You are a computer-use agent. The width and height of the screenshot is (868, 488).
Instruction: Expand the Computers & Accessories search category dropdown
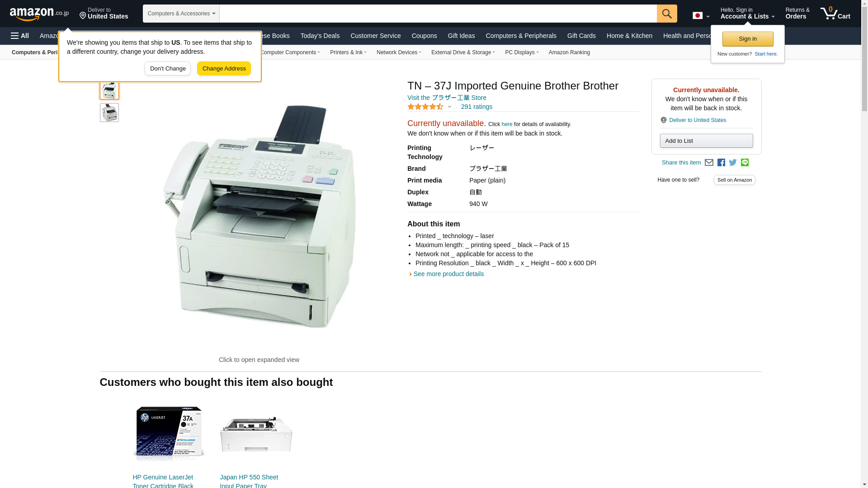(181, 14)
